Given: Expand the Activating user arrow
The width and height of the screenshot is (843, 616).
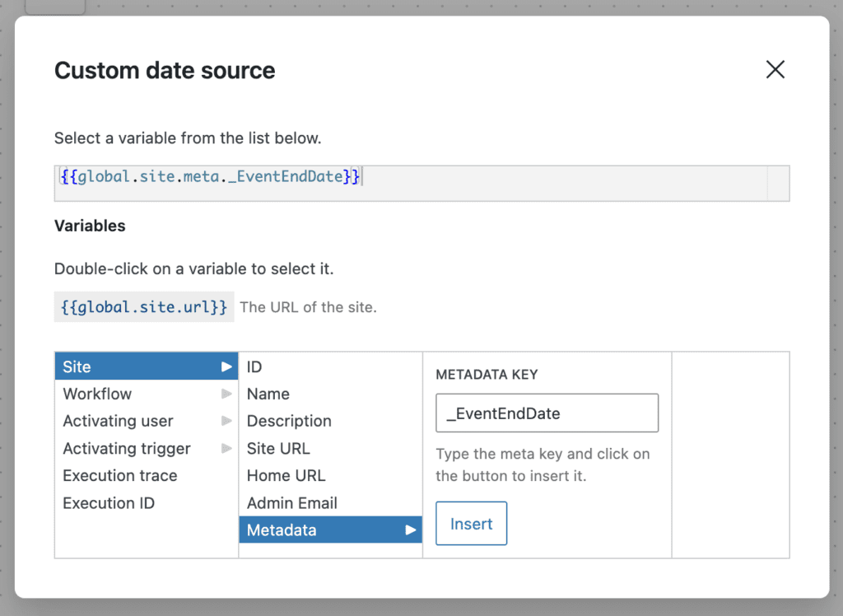Looking at the screenshot, I should click(x=226, y=421).
